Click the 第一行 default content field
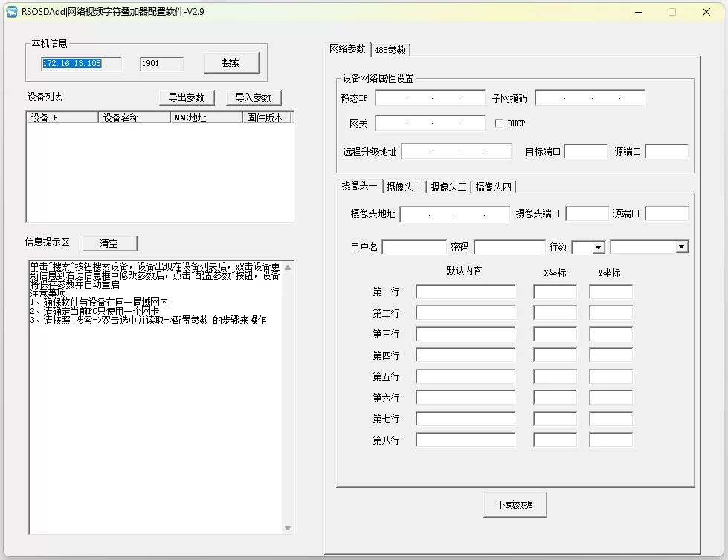The image size is (728, 560). click(466, 292)
